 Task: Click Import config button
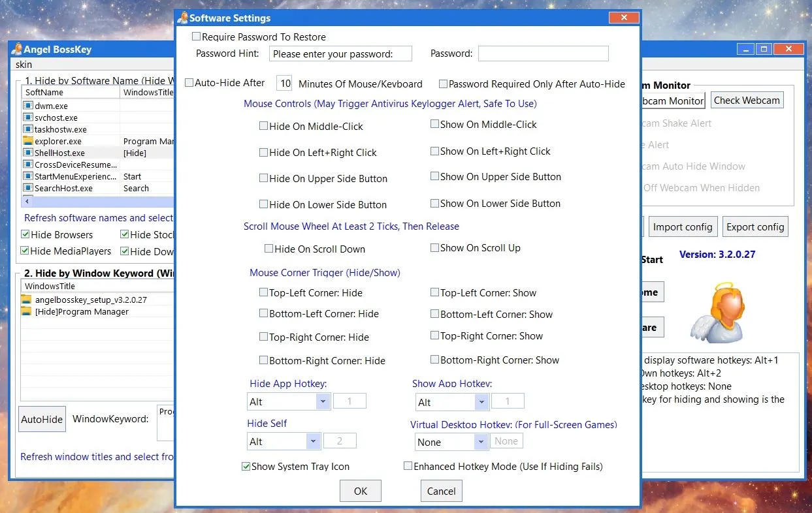coord(683,226)
